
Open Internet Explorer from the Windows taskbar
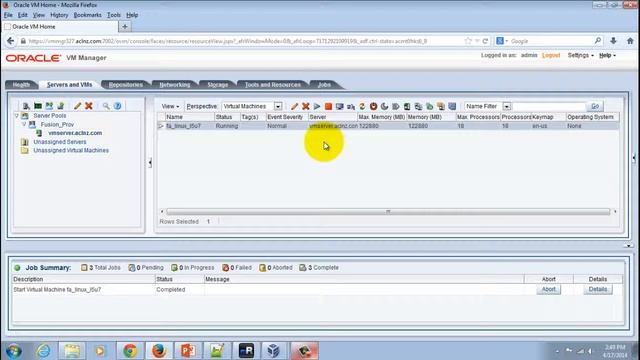(43, 351)
